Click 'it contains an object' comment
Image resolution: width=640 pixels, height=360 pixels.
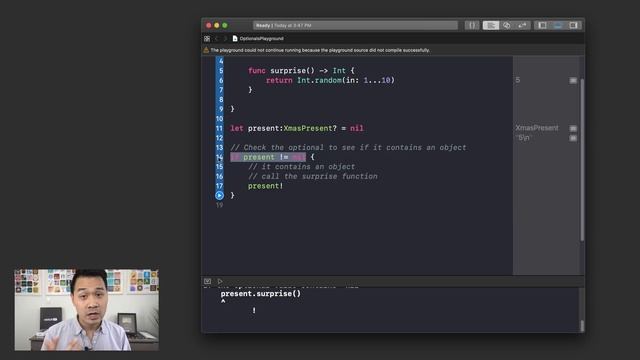tap(301, 167)
